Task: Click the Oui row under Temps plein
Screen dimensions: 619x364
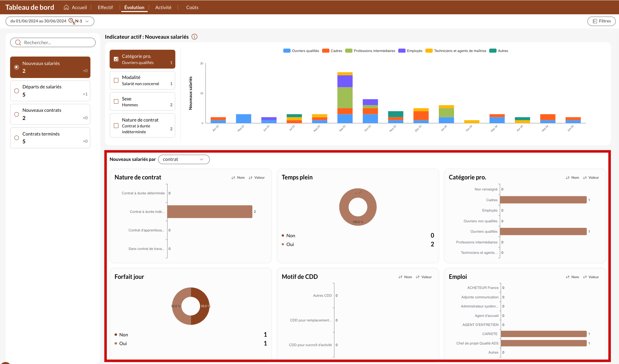Action: tap(358, 244)
